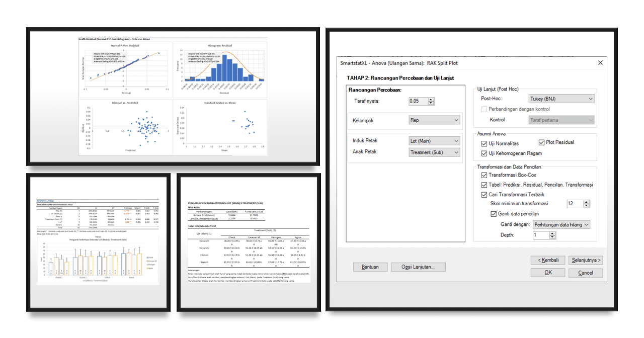Click the Cancel button
644x338 pixels.
tap(586, 272)
